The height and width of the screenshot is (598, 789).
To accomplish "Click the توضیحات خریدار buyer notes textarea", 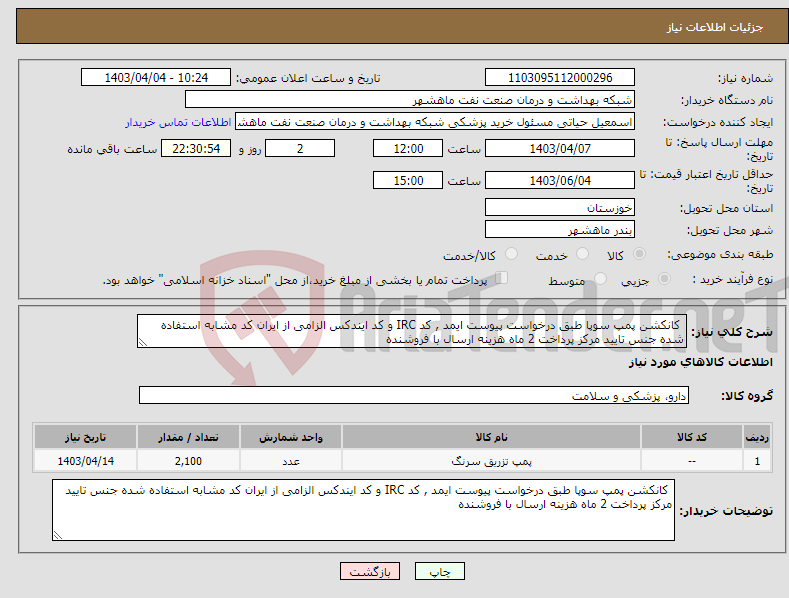I will [x=363, y=510].
